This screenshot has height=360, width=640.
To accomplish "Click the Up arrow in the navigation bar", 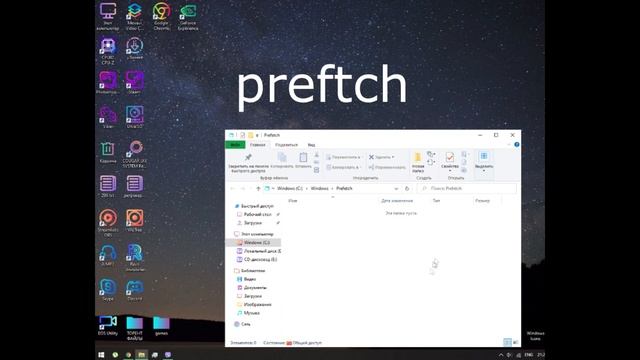I will 258,189.
